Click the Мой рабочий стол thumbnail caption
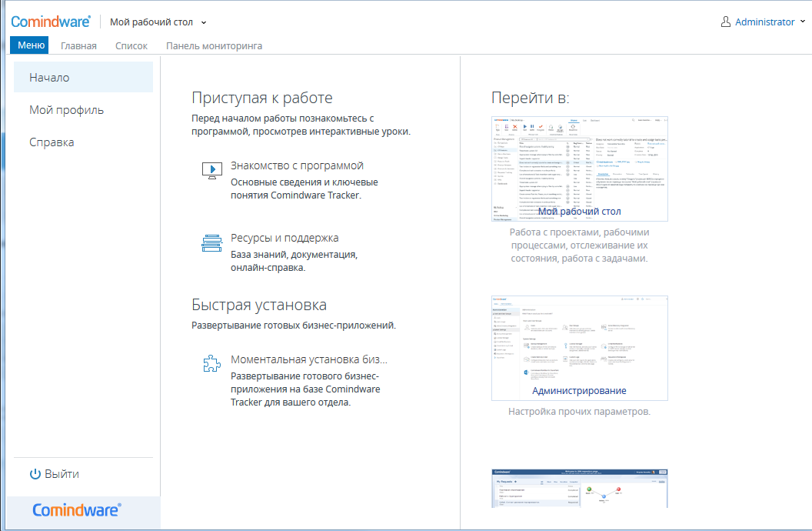 [x=580, y=212]
